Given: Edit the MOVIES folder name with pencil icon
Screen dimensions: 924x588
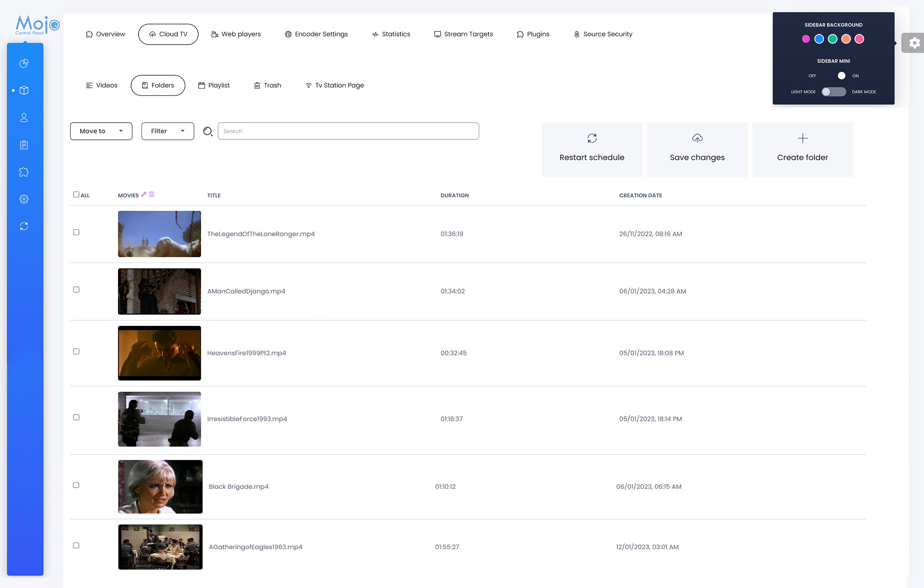Looking at the screenshot, I should click(144, 194).
